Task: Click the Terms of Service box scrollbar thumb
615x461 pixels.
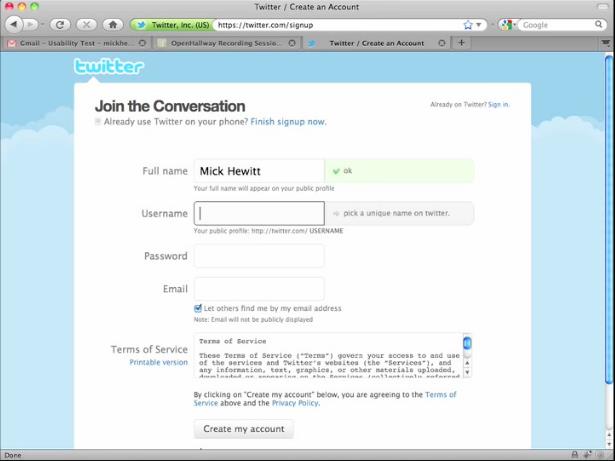Action: [x=467, y=343]
